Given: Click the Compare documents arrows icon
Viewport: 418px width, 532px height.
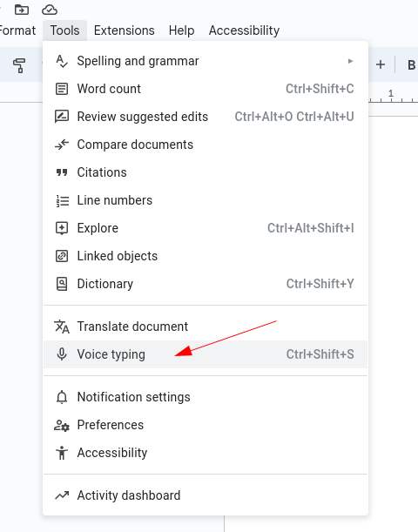Looking at the screenshot, I should pos(62,145).
